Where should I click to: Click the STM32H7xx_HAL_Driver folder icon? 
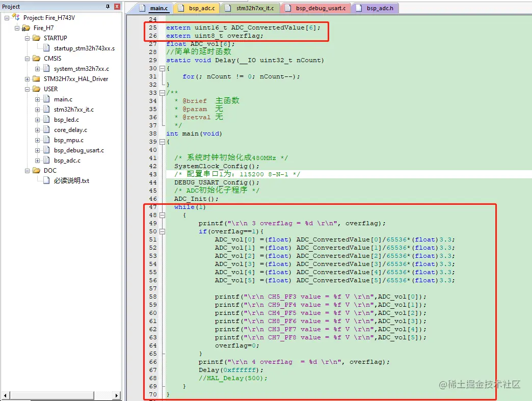click(x=36, y=78)
